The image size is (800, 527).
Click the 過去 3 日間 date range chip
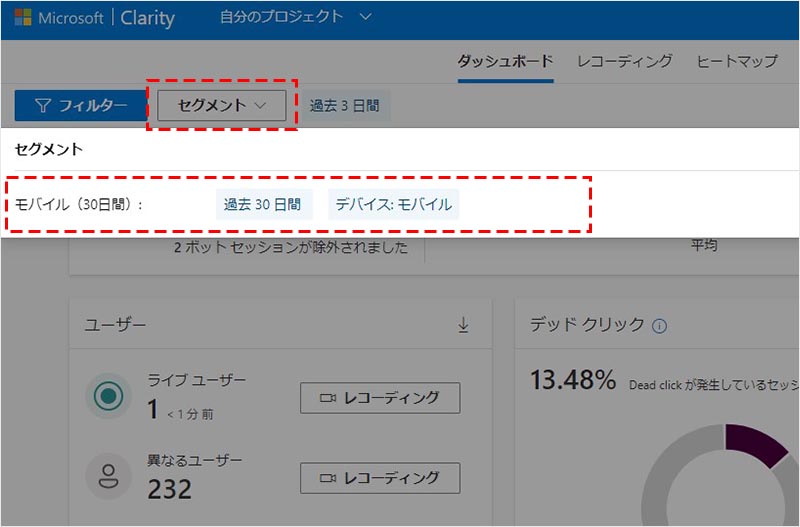click(344, 105)
